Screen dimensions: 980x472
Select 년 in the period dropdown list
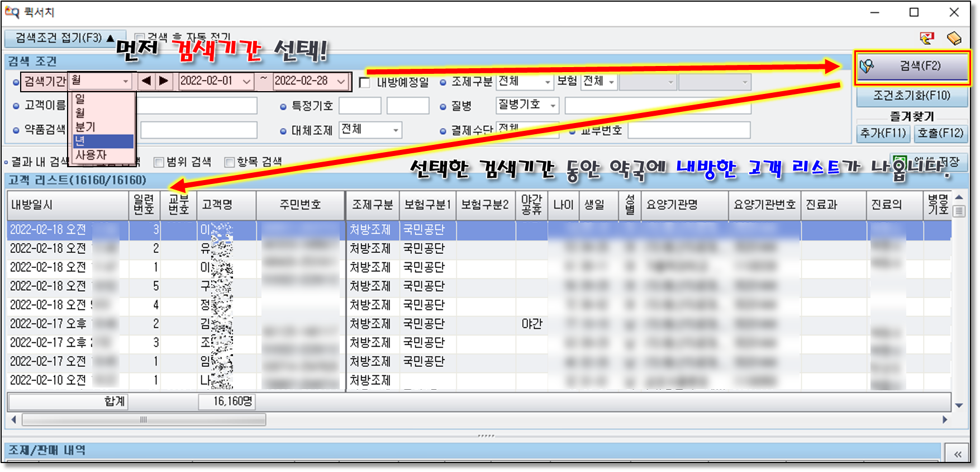(x=103, y=141)
